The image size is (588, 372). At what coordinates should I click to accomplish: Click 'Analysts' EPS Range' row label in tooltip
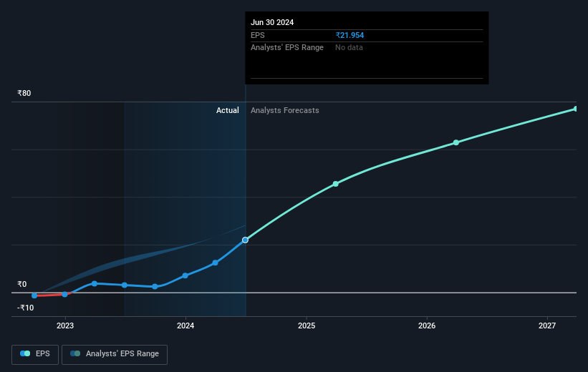pyautogui.click(x=287, y=48)
